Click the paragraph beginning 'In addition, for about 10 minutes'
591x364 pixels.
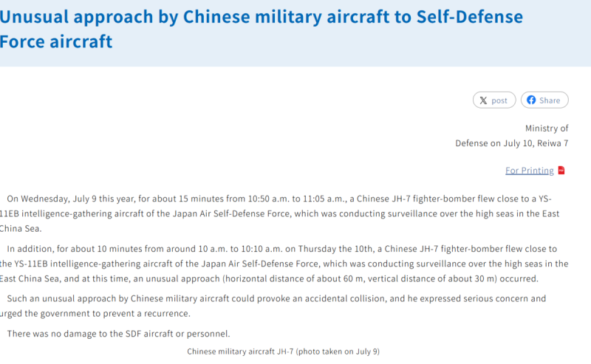point(284,264)
